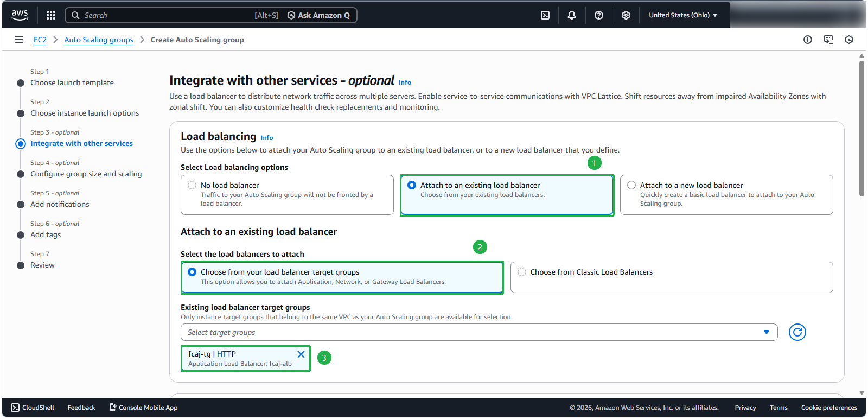Click text 'Application Load Balancer: fcaj-alb'
Viewport: 868px width, 419px height.
coord(240,364)
